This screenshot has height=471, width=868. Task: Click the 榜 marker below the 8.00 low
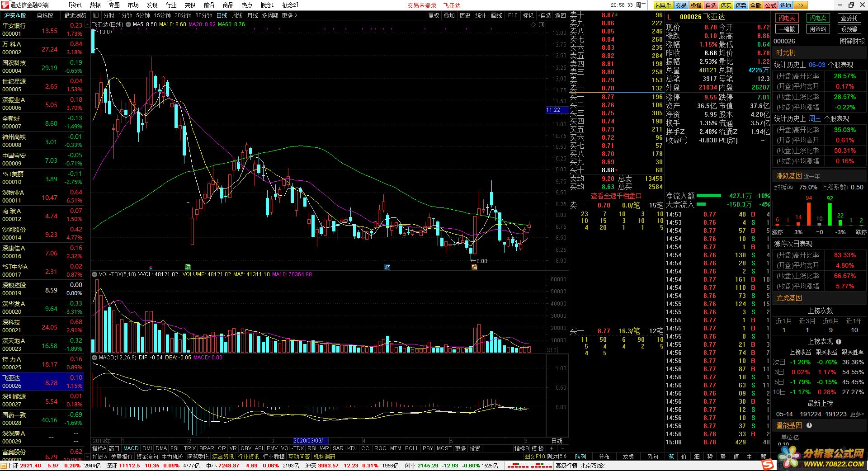click(x=474, y=267)
